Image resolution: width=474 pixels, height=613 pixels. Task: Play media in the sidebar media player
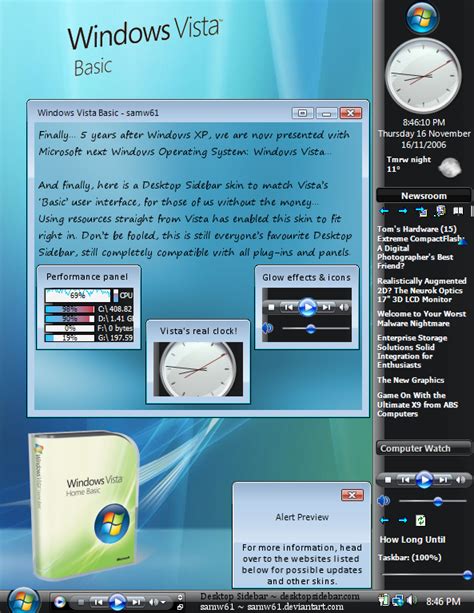[424, 479]
